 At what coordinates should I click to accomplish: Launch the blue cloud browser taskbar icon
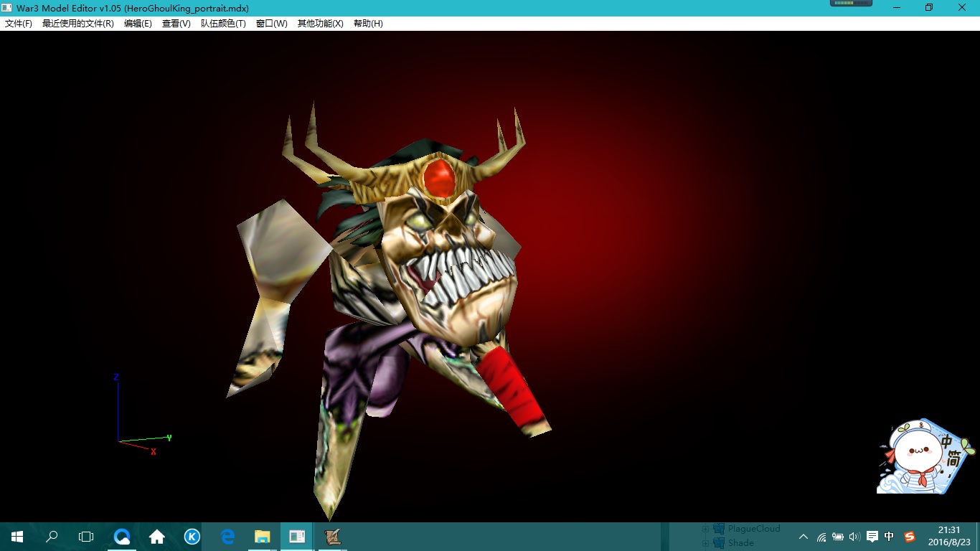click(122, 537)
